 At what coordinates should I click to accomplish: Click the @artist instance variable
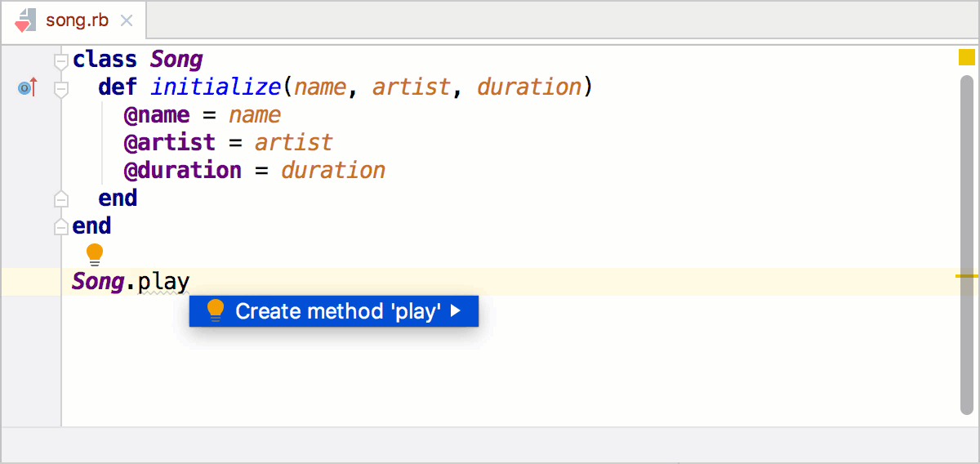tap(169, 143)
